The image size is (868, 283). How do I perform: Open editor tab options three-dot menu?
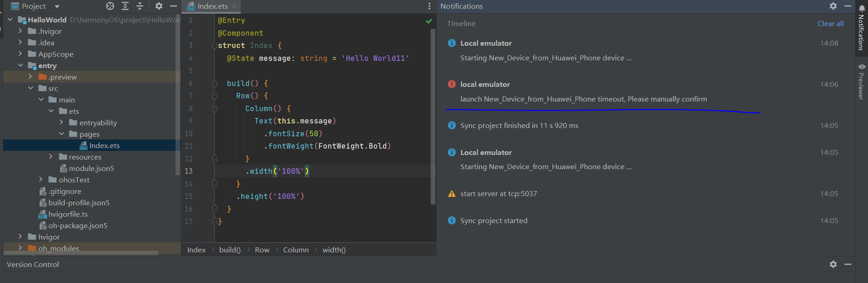429,6
